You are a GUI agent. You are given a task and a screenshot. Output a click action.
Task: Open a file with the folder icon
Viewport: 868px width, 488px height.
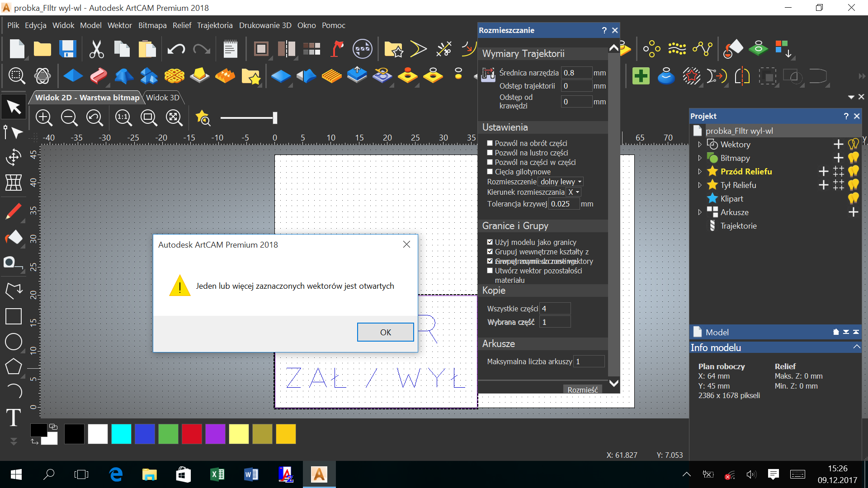click(42, 49)
